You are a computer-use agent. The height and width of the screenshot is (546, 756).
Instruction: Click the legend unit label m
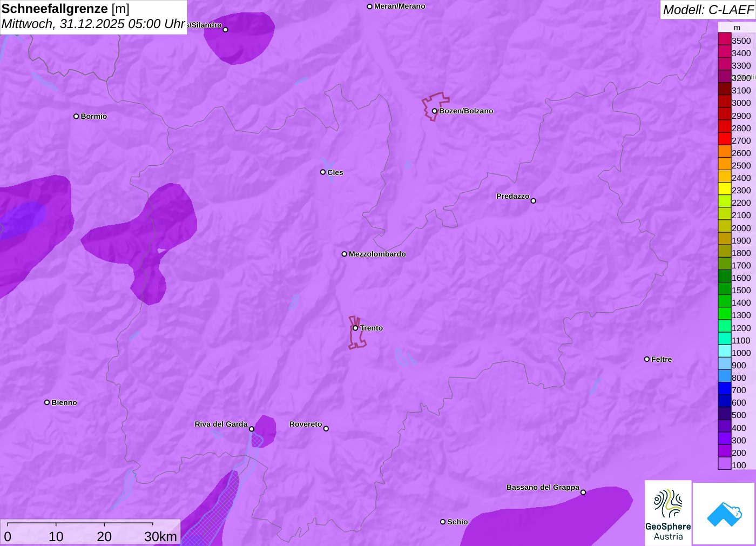pyautogui.click(x=737, y=28)
